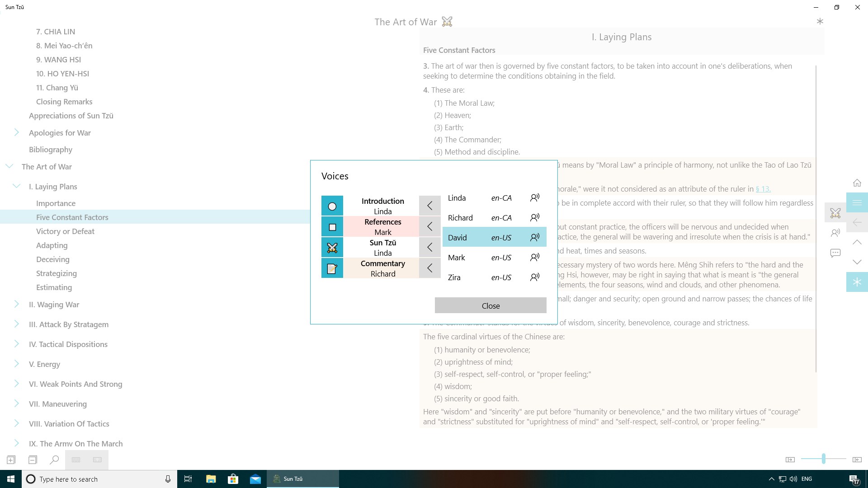
Task: Click the asterisk icon at top right
Action: tap(820, 21)
